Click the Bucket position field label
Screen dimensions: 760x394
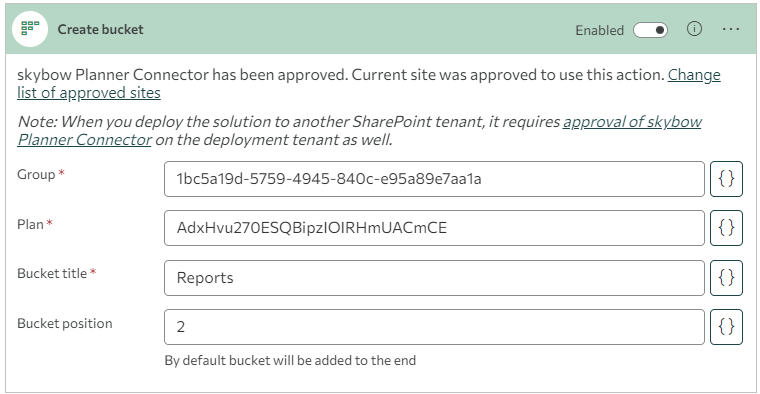(x=64, y=323)
